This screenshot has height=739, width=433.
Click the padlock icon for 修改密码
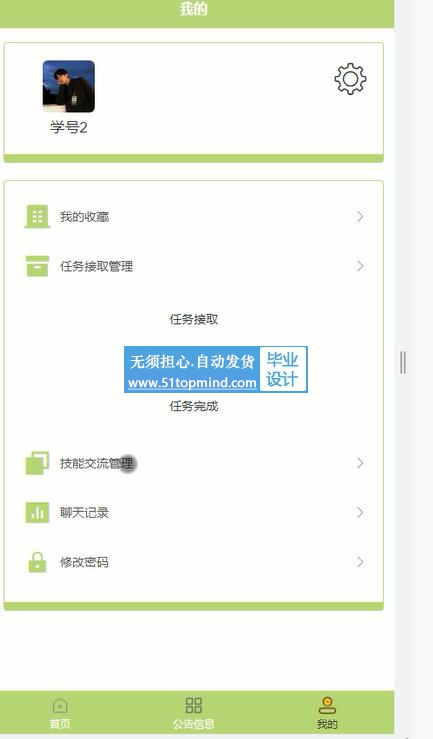(37, 562)
